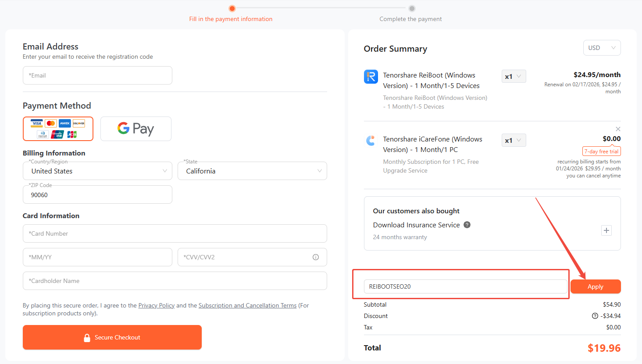Click the Email input field
This screenshot has width=642, height=364.
(x=97, y=75)
